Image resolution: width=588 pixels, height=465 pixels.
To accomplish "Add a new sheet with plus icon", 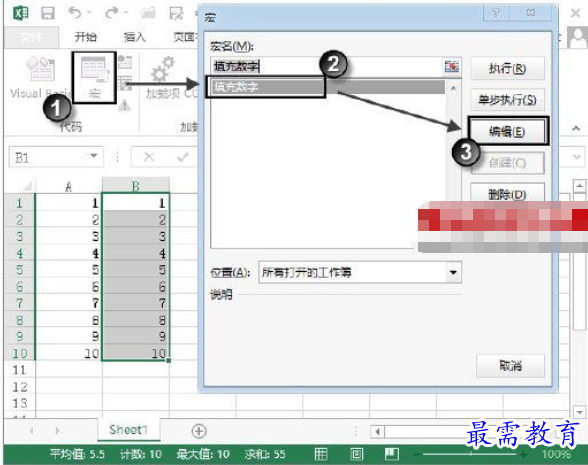I will (x=199, y=431).
